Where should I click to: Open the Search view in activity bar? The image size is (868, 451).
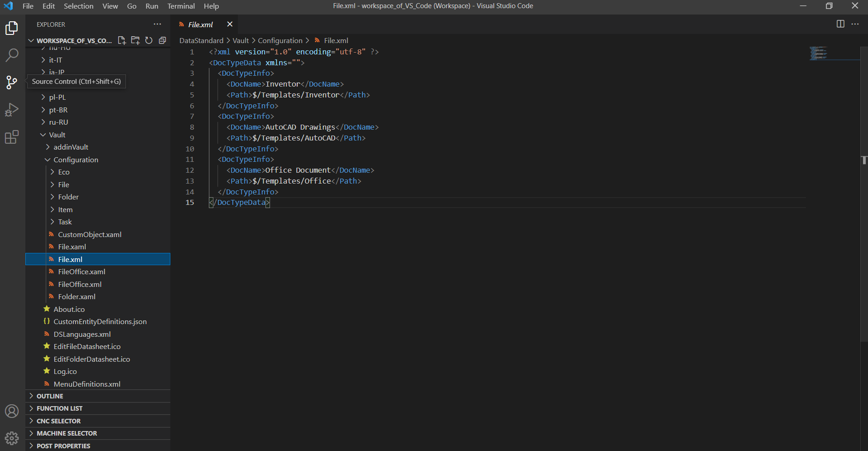[x=12, y=55]
